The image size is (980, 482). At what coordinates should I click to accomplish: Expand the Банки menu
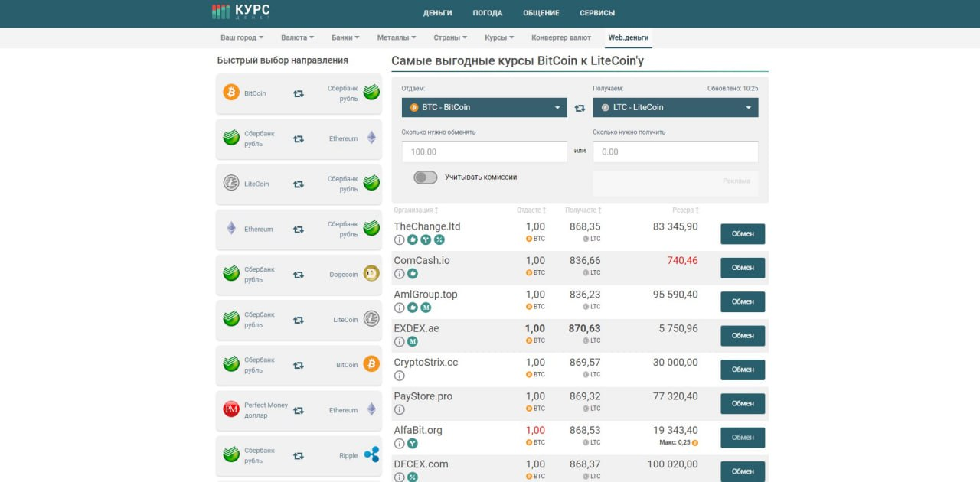345,37
